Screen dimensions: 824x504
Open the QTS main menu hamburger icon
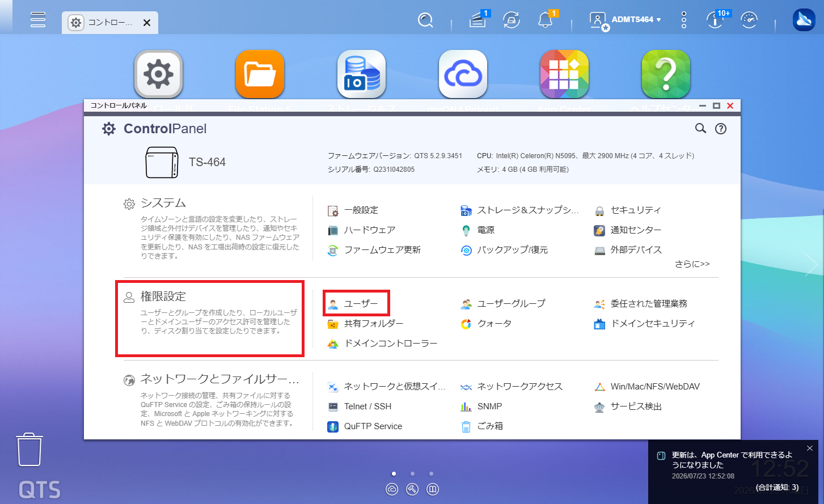(38, 20)
